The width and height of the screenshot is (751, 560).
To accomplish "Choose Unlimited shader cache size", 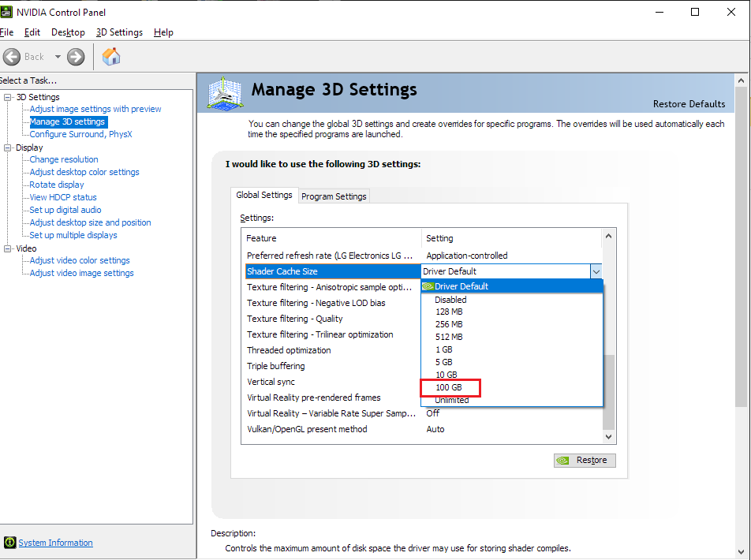I will click(511, 400).
